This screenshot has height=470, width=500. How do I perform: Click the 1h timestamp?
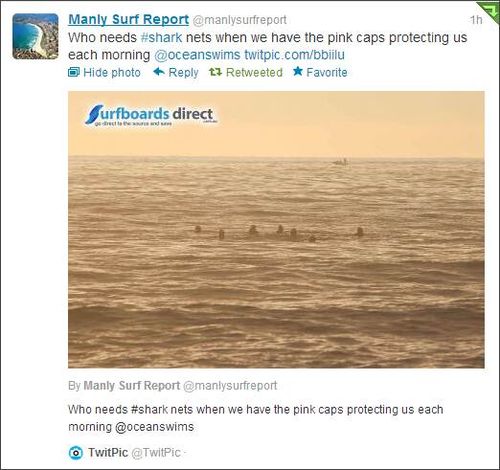pos(476,20)
